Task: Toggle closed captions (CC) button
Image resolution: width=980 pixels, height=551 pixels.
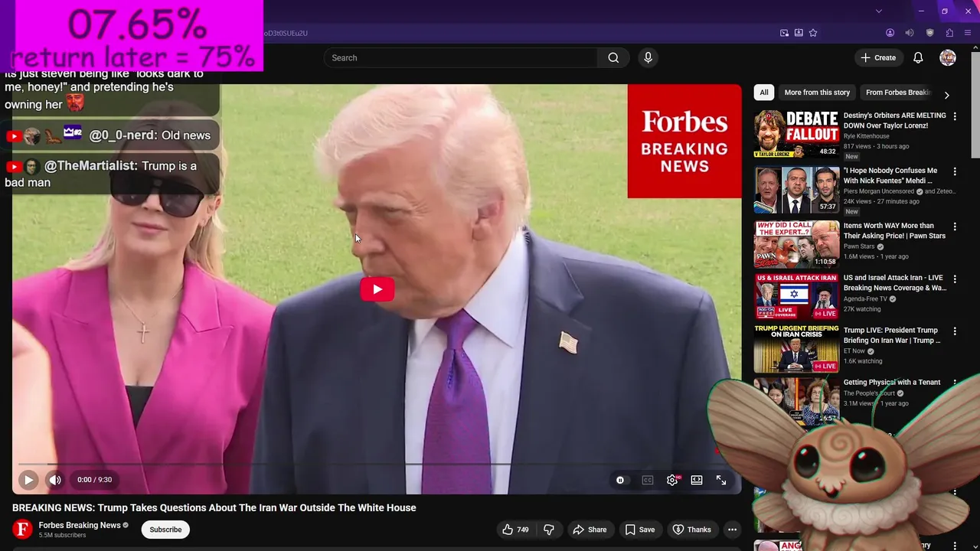Action: click(648, 480)
